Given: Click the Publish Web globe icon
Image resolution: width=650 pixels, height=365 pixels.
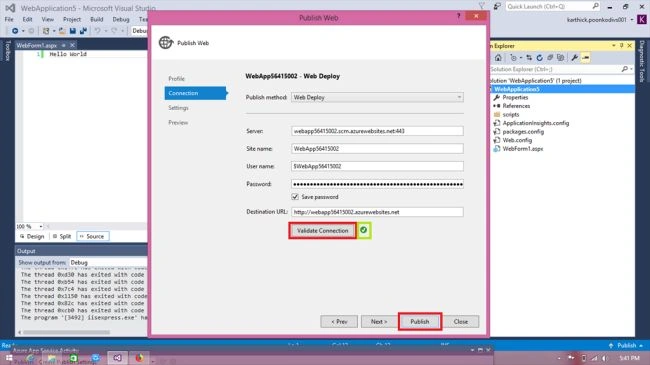Looking at the screenshot, I should pos(165,42).
